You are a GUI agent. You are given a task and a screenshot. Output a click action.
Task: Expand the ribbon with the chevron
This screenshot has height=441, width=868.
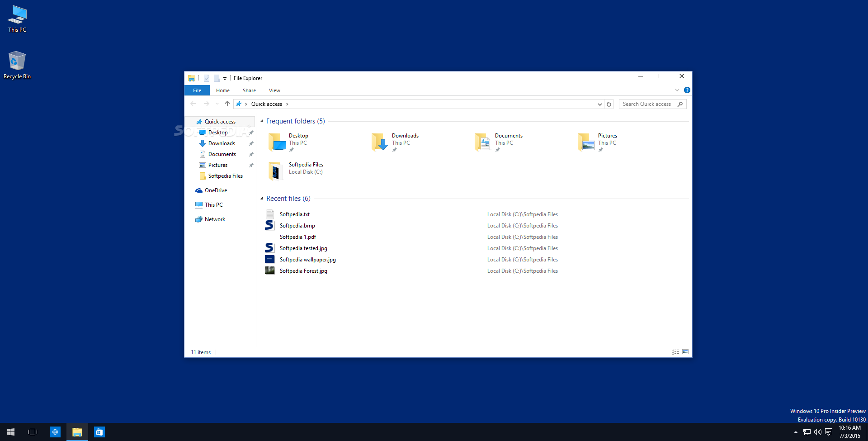(x=677, y=90)
